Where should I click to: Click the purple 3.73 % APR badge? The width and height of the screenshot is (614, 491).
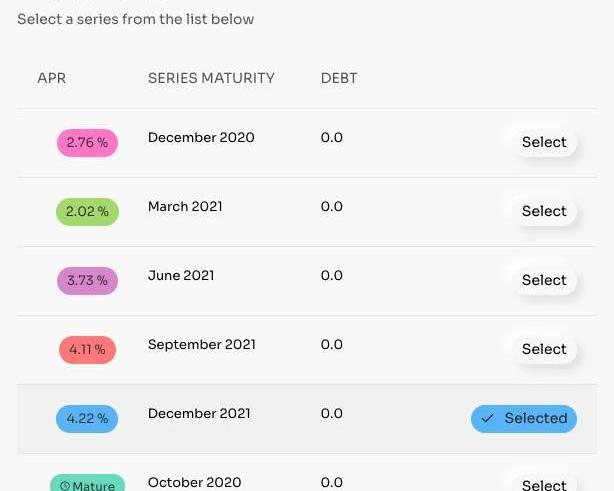click(x=87, y=281)
